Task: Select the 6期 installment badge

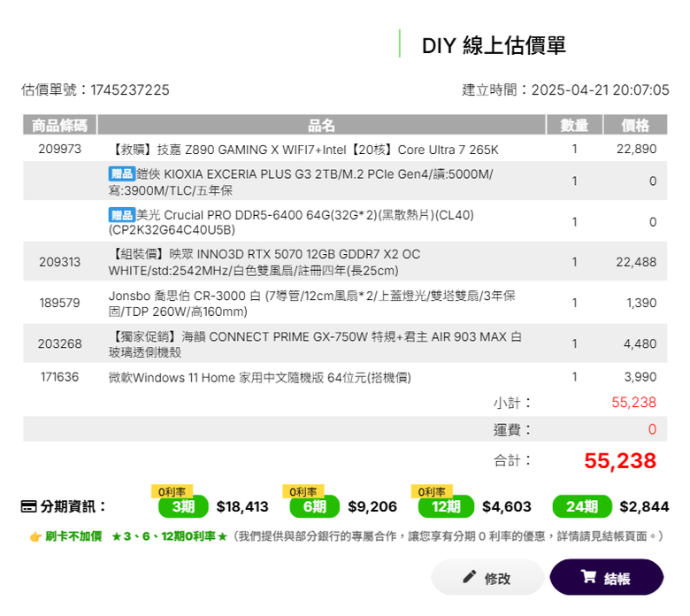Action: (x=315, y=506)
